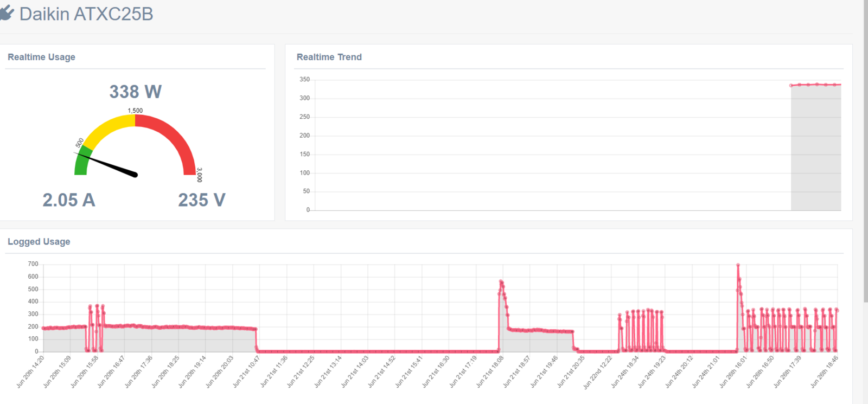The height and width of the screenshot is (404, 868).
Task: Click the Jun 20th 17:36 axis label
Action: pos(139,371)
